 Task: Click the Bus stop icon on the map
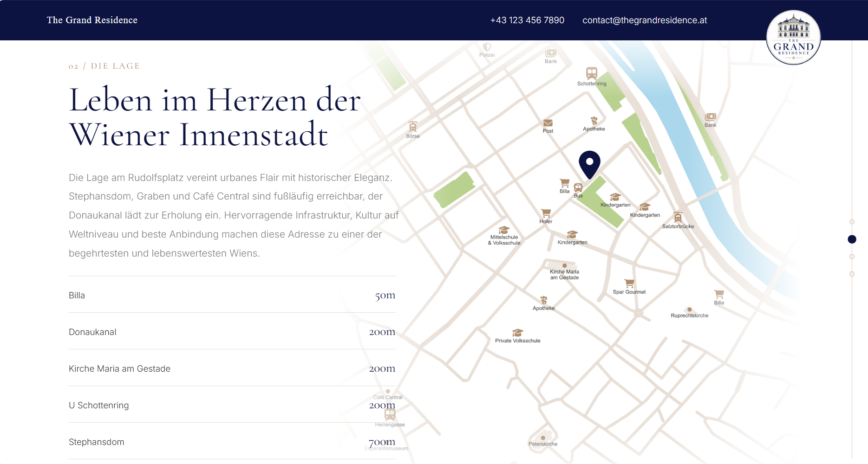(578, 187)
